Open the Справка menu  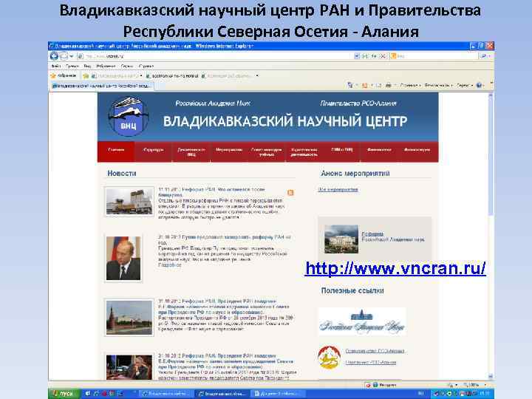point(146,66)
